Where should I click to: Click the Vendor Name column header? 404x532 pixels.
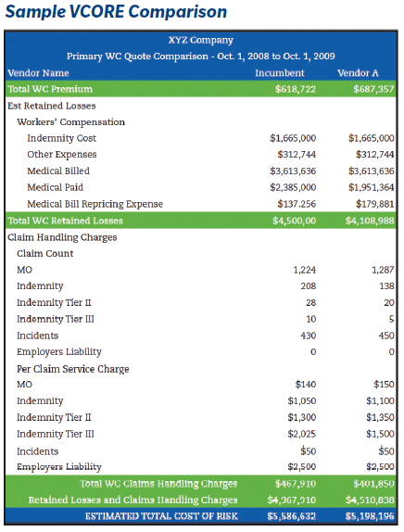click(38, 73)
